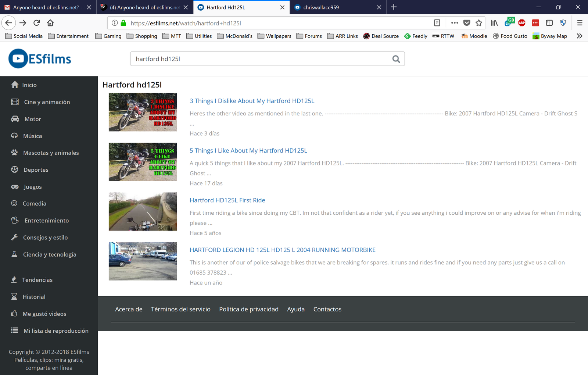This screenshot has width=588, height=375.
Task: Open a new browser tab
Action: [x=394, y=7]
